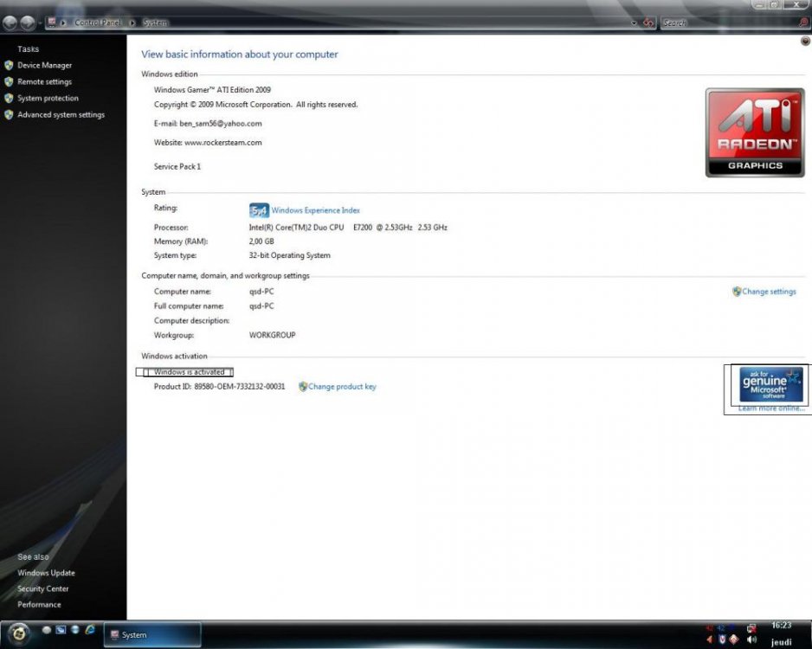Open Performance under See also
The height and width of the screenshot is (649, 812).
pyautogui.click(x=39, y=605)
